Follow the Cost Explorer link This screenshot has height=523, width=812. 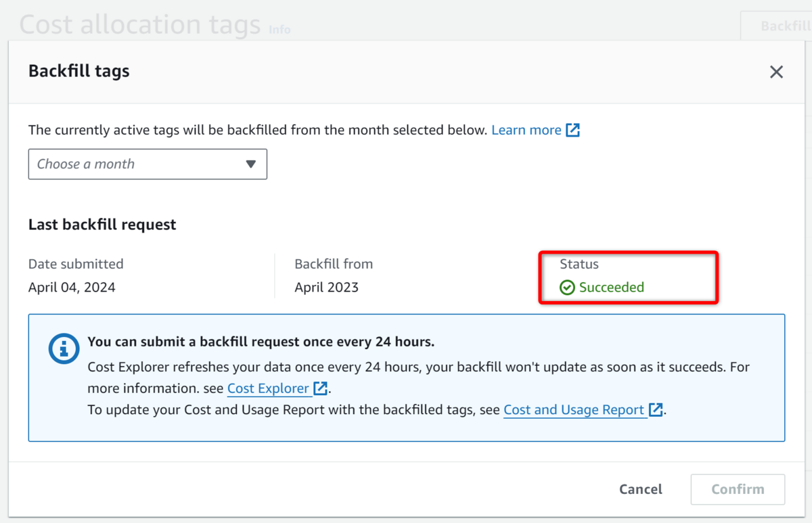click(268, 389)
